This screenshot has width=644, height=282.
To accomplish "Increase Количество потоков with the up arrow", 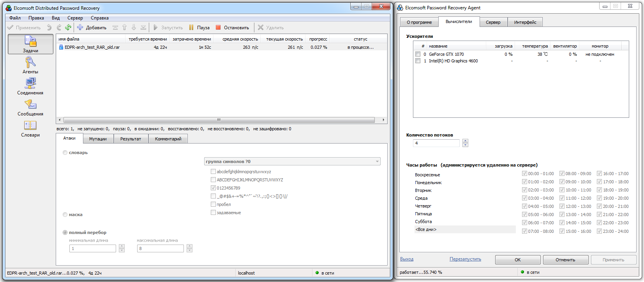I will 465,141.
